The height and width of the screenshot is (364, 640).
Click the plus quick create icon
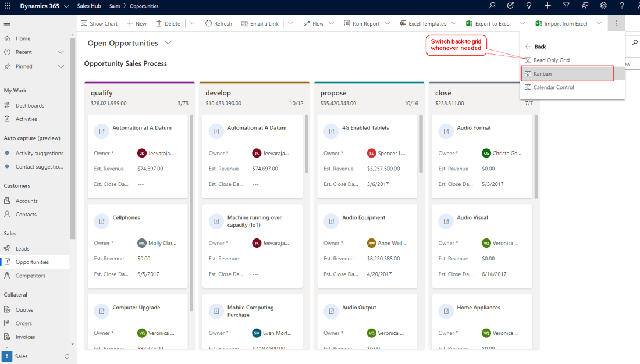pyautogui.click(x=547, y=6)
